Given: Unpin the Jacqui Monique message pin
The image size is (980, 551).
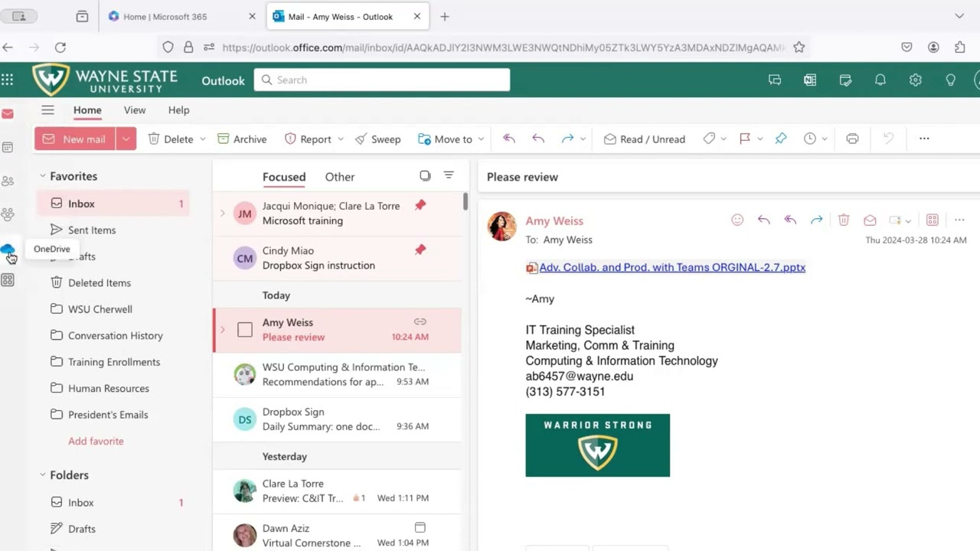Looking at the screenshot, I should (420, 205).
